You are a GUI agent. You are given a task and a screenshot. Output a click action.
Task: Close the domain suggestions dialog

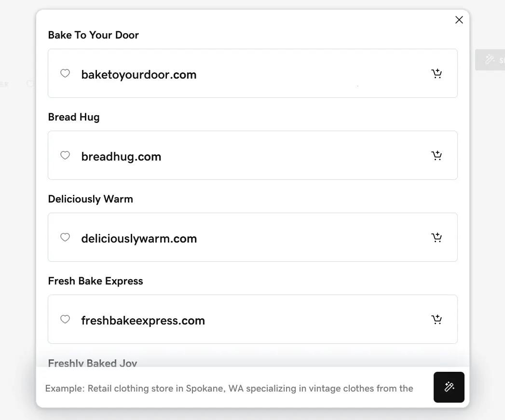tap(459, 20)
